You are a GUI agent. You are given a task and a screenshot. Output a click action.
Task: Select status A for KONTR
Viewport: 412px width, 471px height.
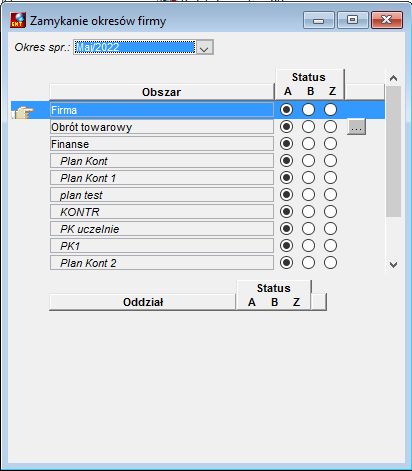[286, 212]
